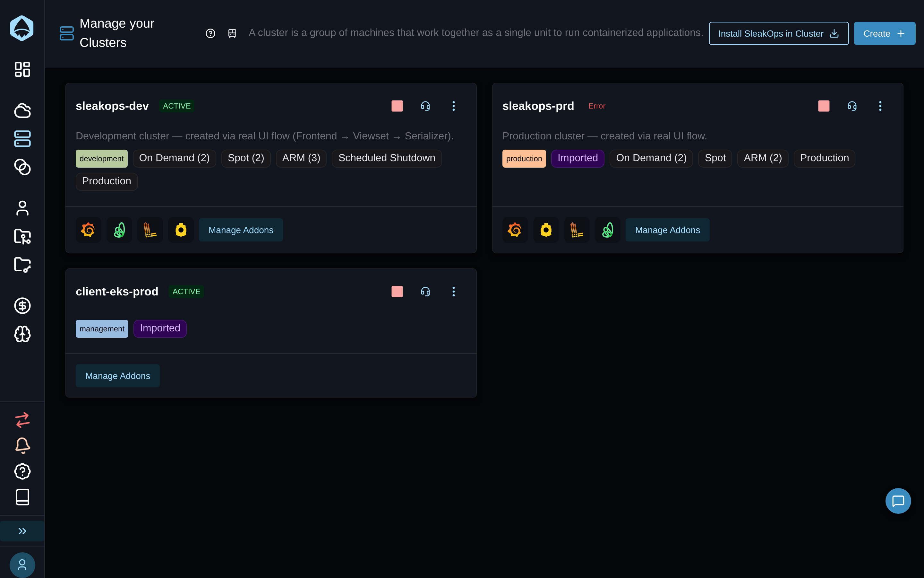The image size is (924, 578).
Task: Click the Imported tag on sleakops-prd
Action: coord(578,158)
